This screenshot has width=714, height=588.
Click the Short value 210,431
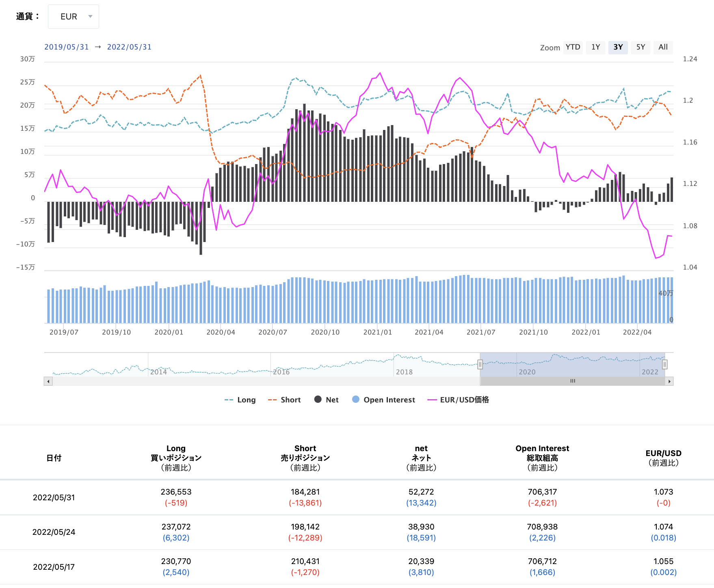pyautogui.click(x=305, y=562)
